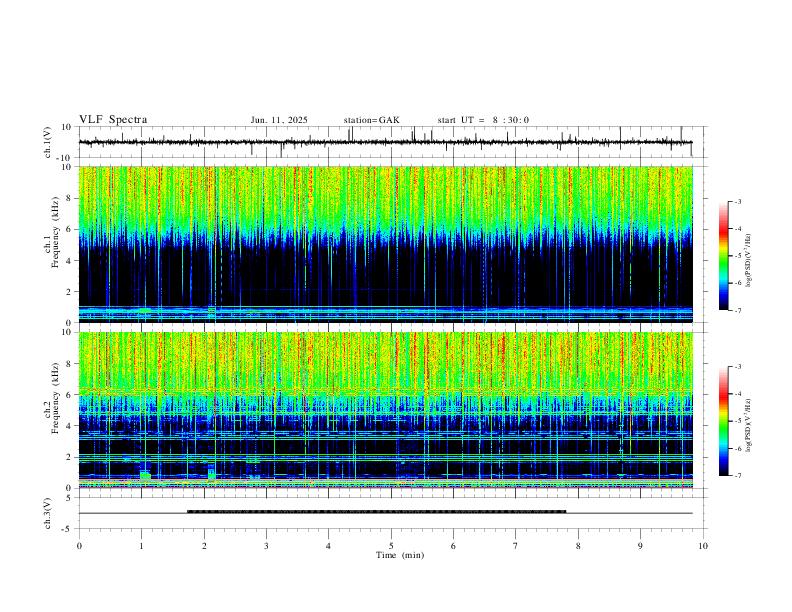Click the time axis tick label "7"

pos(516,546)
